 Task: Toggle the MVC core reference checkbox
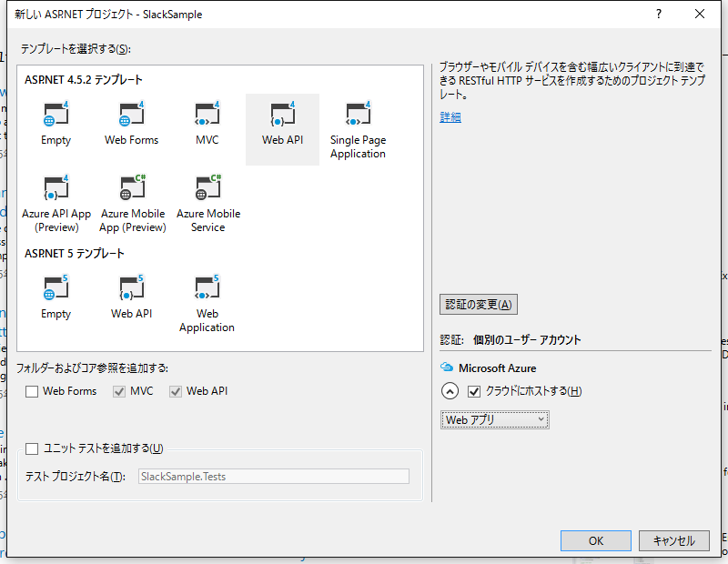pos(119,391)
